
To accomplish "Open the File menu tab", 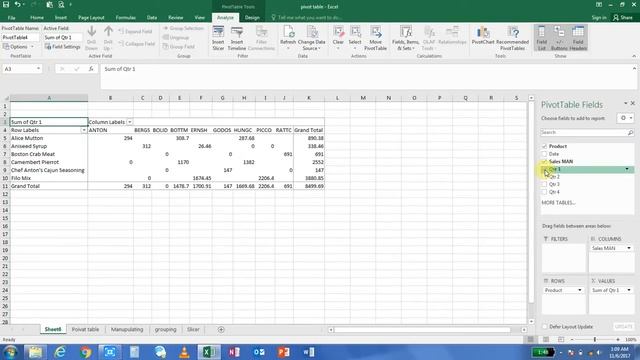I will 11,18.
